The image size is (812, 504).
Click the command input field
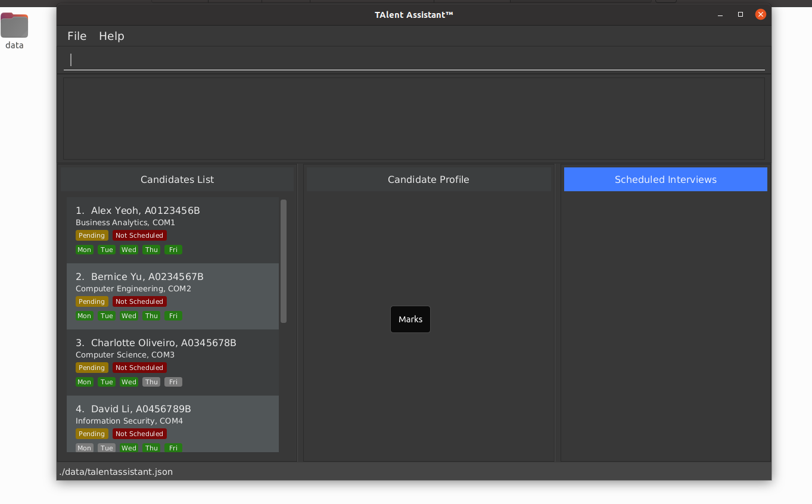tap(414, 60)
